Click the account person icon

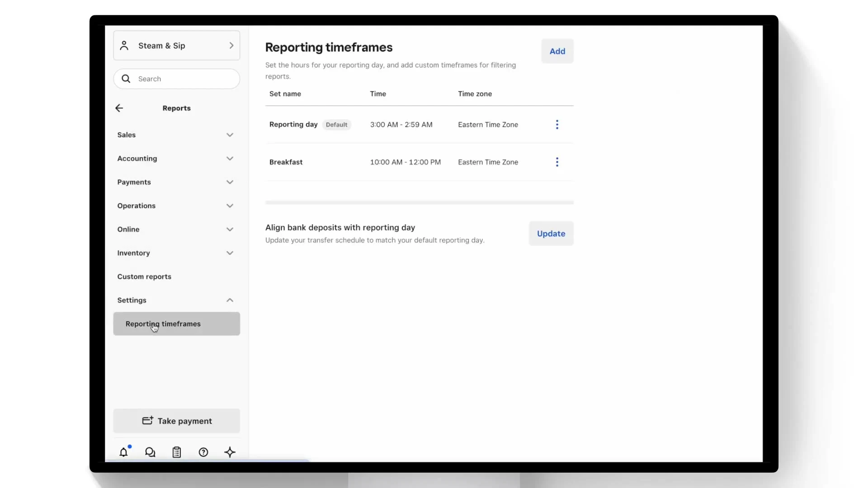click(124, 46)
